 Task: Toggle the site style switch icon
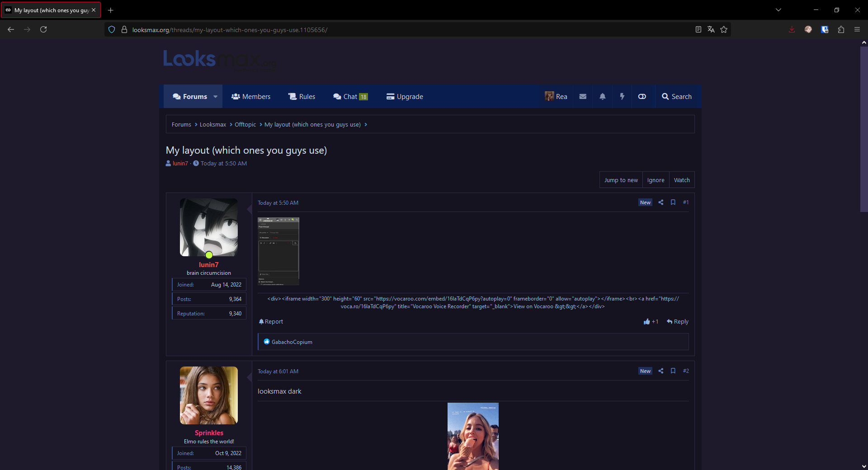click(x=642, y=97)
